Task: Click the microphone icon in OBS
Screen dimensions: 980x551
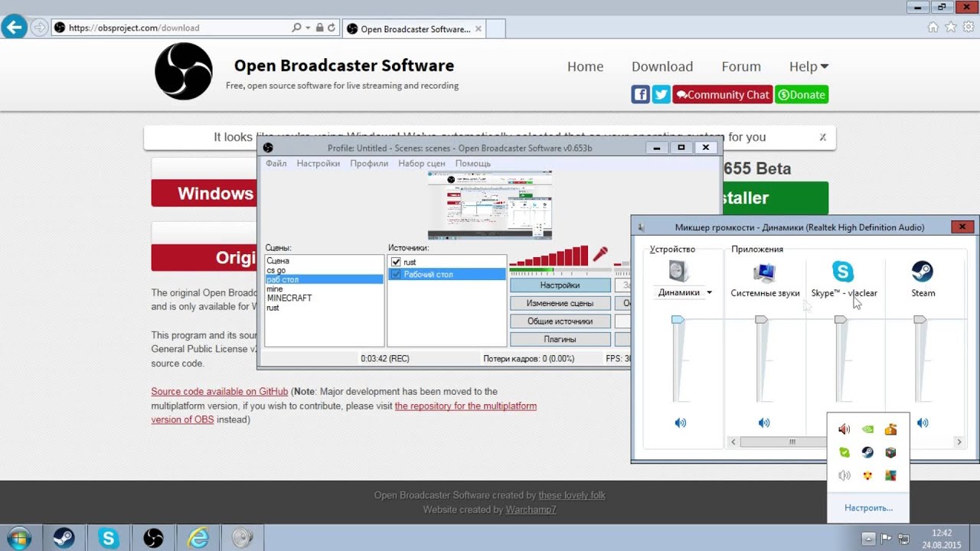Action: [x=600, y=254]
